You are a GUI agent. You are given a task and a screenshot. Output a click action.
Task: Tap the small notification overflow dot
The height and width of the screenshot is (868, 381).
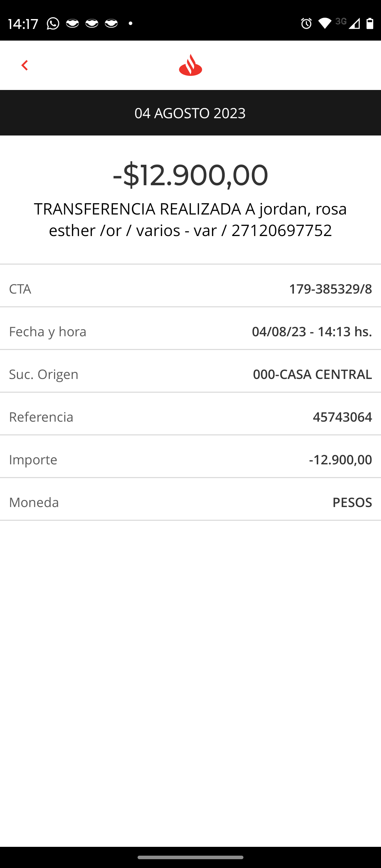click(131, 23)
